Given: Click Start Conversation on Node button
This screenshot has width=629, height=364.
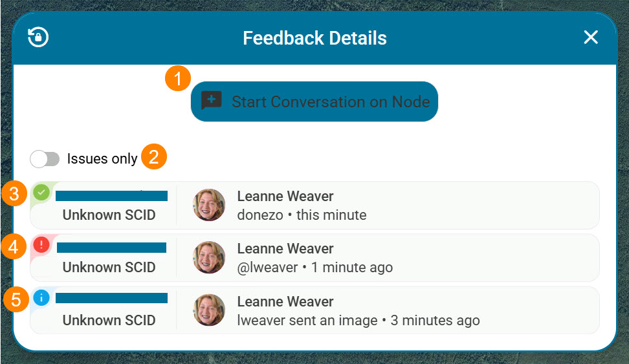Looking at the screenshot, I should coord(314,102).
